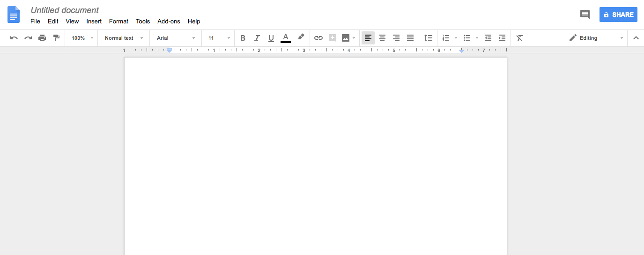The width and height of the screenshot is (644, 255).
Task: Open the Tools menu
Action: pyautogui.click(x=143, y=21)
